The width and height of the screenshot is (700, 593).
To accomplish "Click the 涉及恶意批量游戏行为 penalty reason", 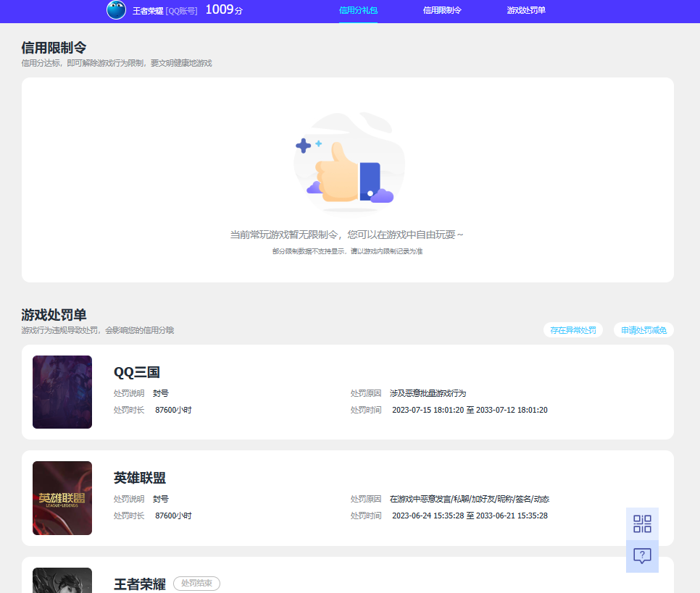I will [428, 393].
